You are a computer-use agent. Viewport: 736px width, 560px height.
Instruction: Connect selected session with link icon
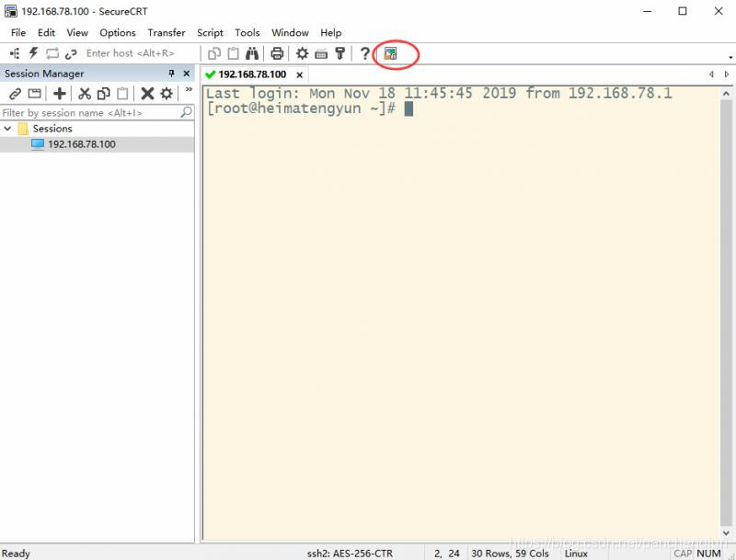tap(15, 94)
